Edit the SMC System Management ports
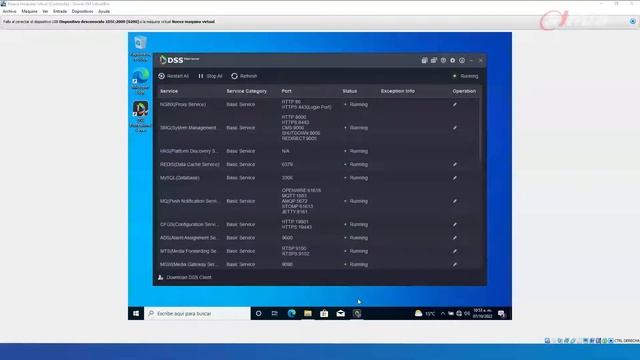The height and width of the screenshot is (360, 640). pos(455,128)
